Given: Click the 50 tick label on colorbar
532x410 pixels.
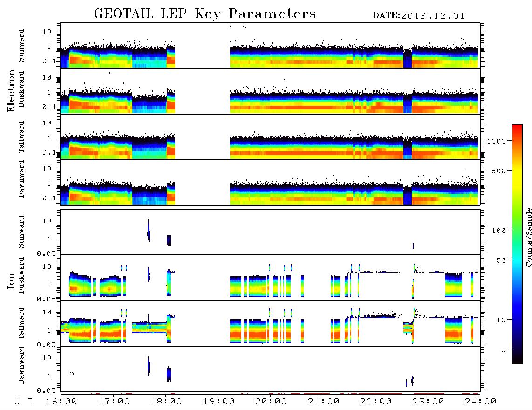Looking at the screenshot, I should point(502,260).
